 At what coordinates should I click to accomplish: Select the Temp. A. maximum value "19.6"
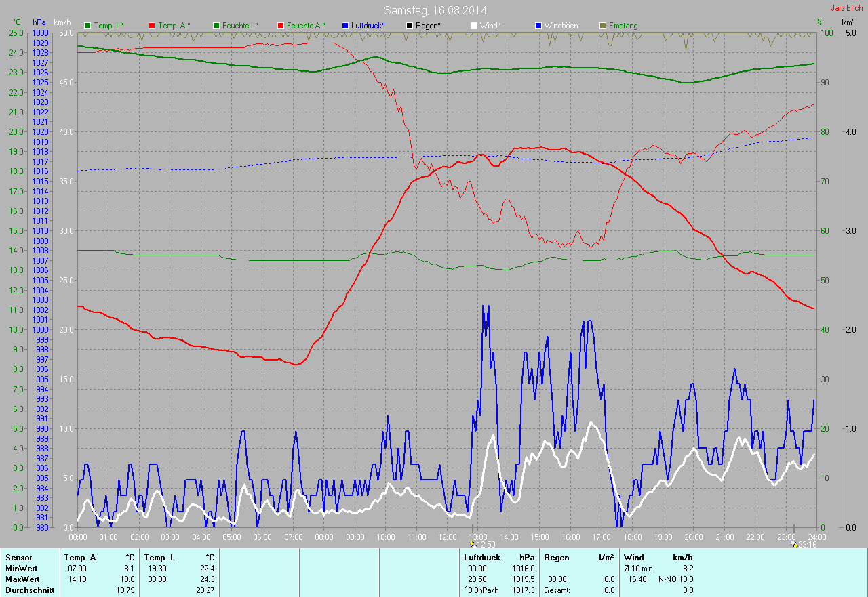click(x=127, y=579)
